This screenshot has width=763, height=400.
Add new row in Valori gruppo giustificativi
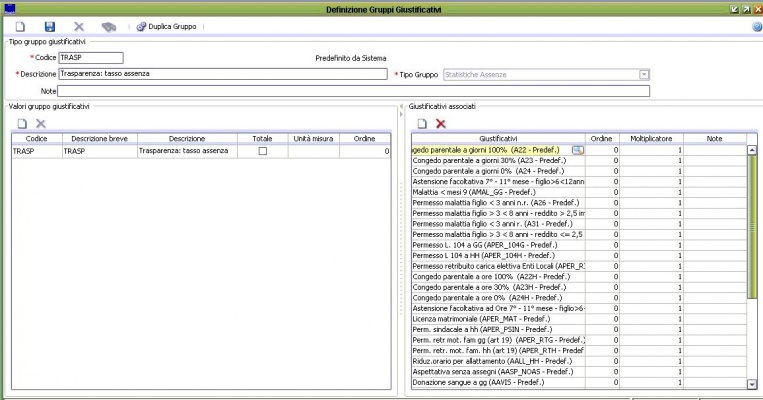coord(21,122)
